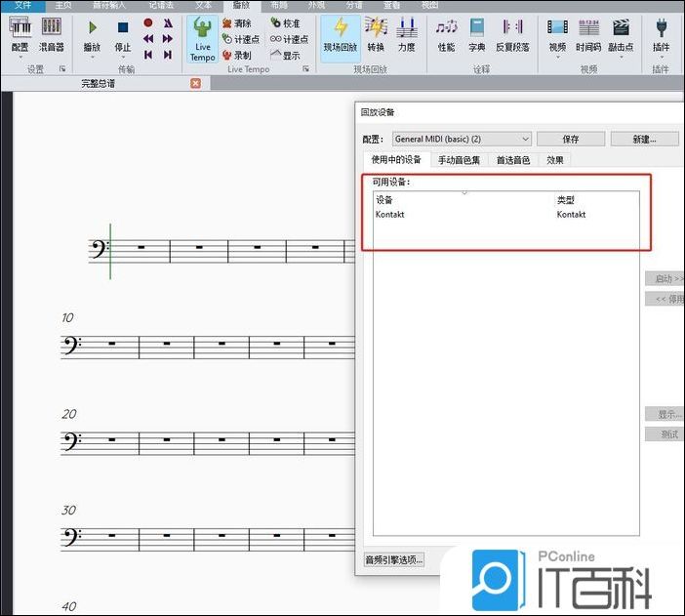Switch to the 首选音色 tab
This screenshot has width=685, height=616.
513,160
